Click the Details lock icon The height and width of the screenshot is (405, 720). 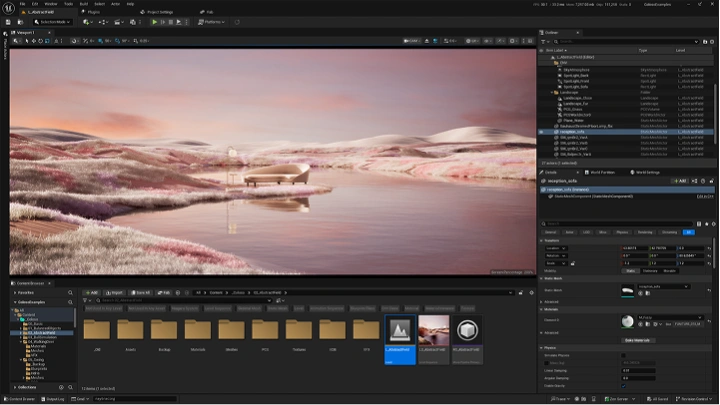point(711,181)
